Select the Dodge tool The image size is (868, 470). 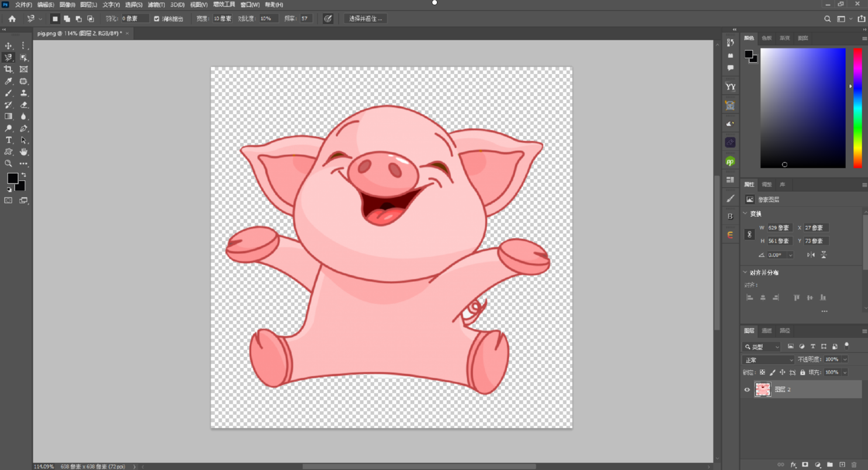tap(8, 128)
